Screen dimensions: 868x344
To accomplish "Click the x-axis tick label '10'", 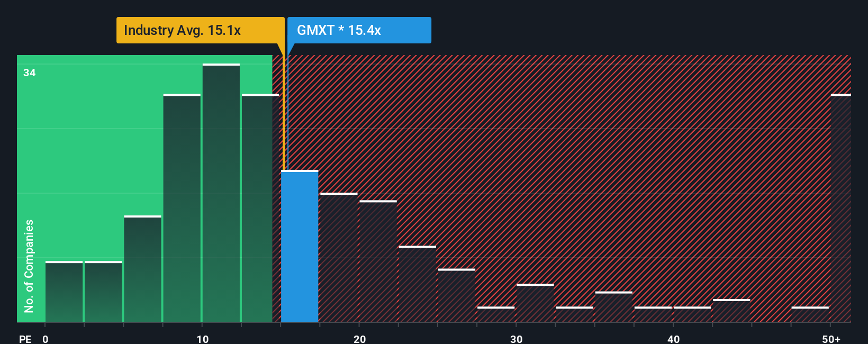I will [x=203, y=339].
